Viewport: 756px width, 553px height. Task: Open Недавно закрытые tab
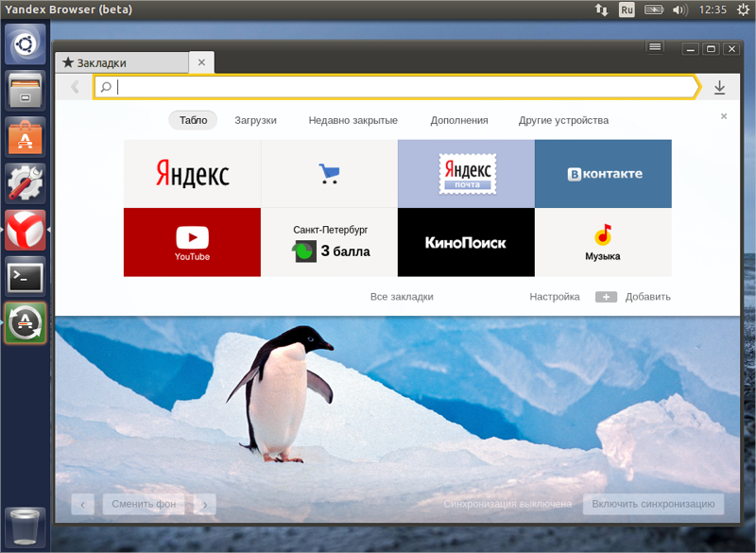coord(352,120)
